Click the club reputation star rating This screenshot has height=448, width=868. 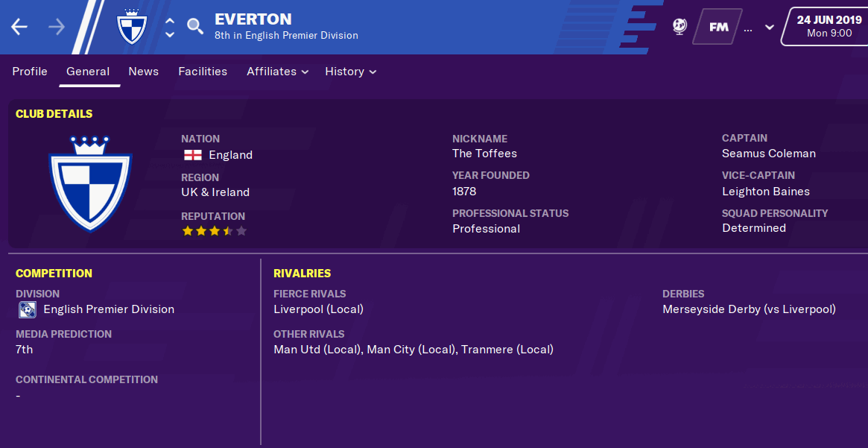click(x=214, y=231)
